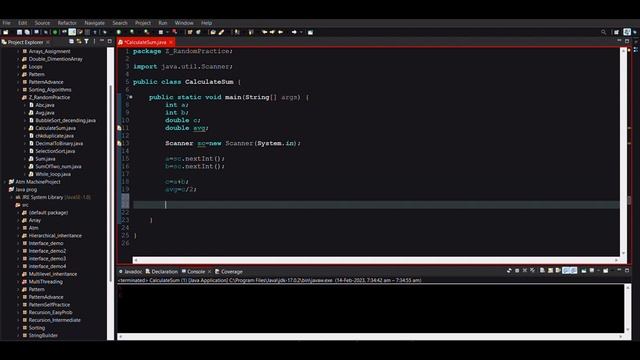Screen dimensions: 640x360
Task: Open the File menu
Action: tap(7, 23)
